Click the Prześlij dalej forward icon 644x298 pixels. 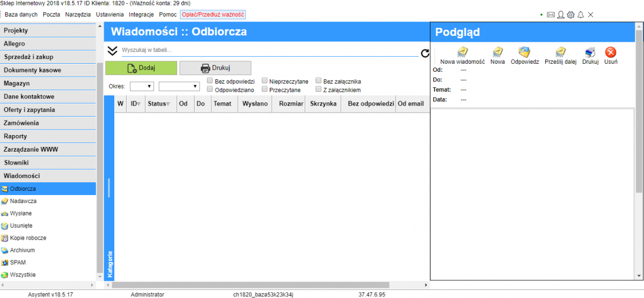pos(560,52)
